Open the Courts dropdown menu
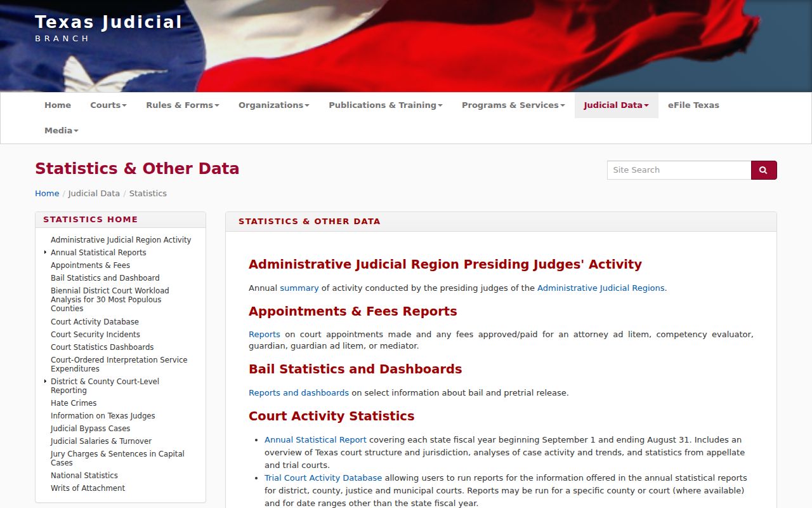This screenshot has height=508, width=812. [108, 105]
